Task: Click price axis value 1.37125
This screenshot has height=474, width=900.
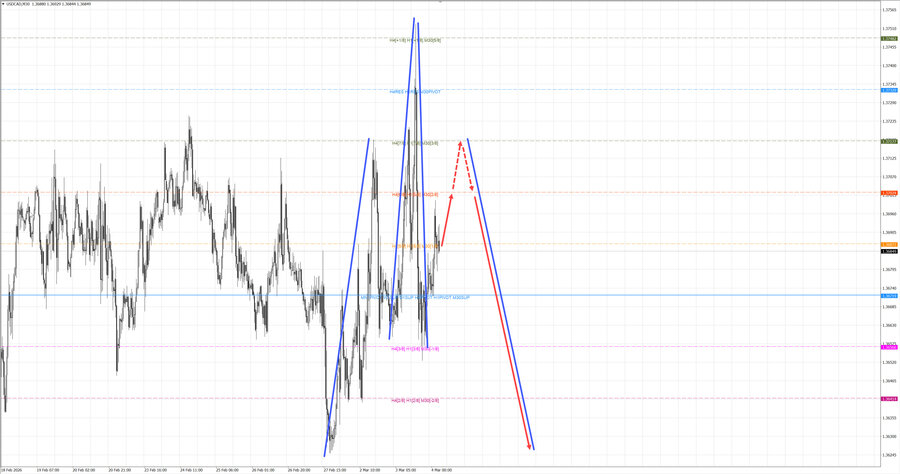Action: point(890,158)
